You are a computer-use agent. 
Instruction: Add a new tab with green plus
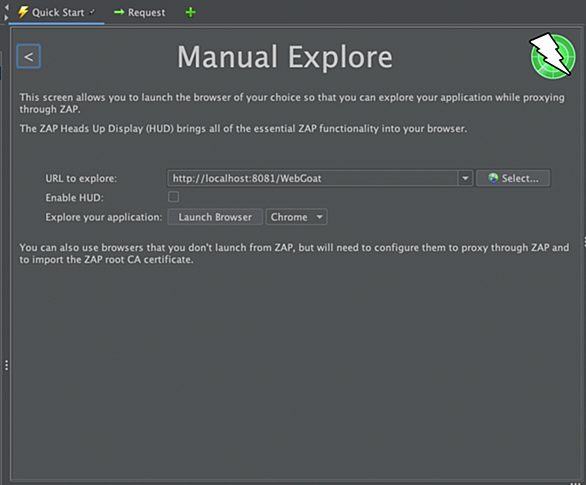[x=191, y=12]
